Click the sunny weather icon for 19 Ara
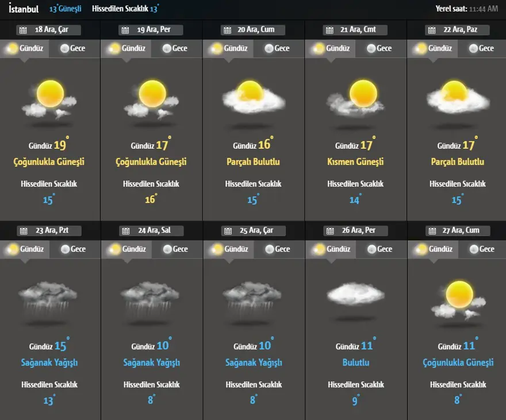 click(x=152, y=99)
